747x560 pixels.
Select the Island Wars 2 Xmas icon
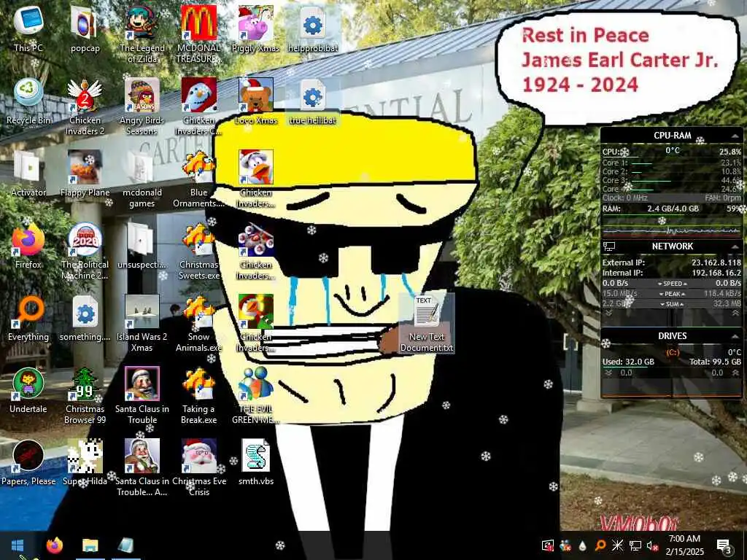142,324
